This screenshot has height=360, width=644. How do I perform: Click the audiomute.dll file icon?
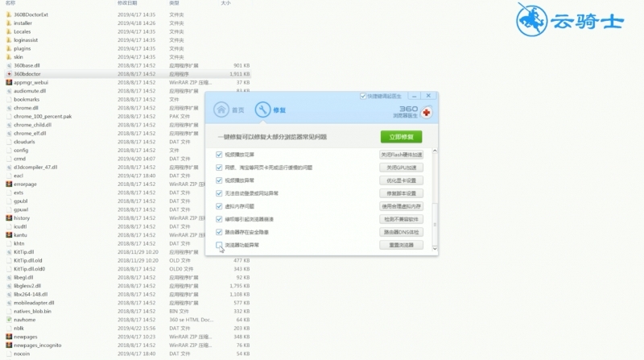9,91
